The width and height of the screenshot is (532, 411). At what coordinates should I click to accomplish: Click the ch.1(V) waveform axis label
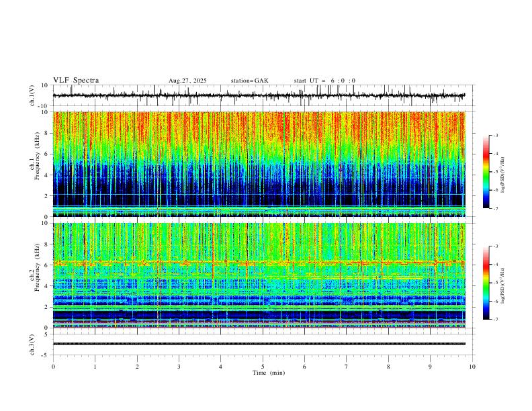coord(32,95)
